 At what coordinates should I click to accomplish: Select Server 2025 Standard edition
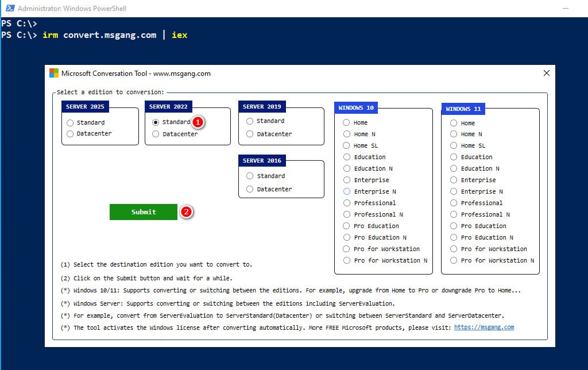(70, 123)
